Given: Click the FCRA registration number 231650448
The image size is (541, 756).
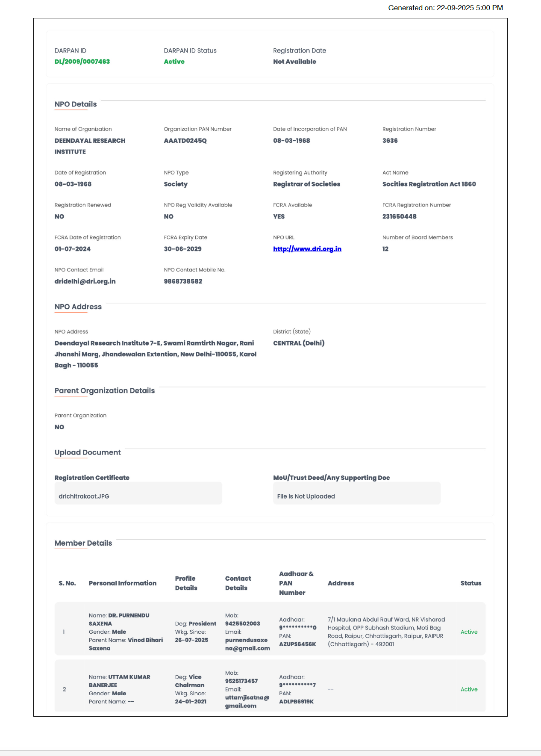Looking at the screenshot, I should pos(400,216).
